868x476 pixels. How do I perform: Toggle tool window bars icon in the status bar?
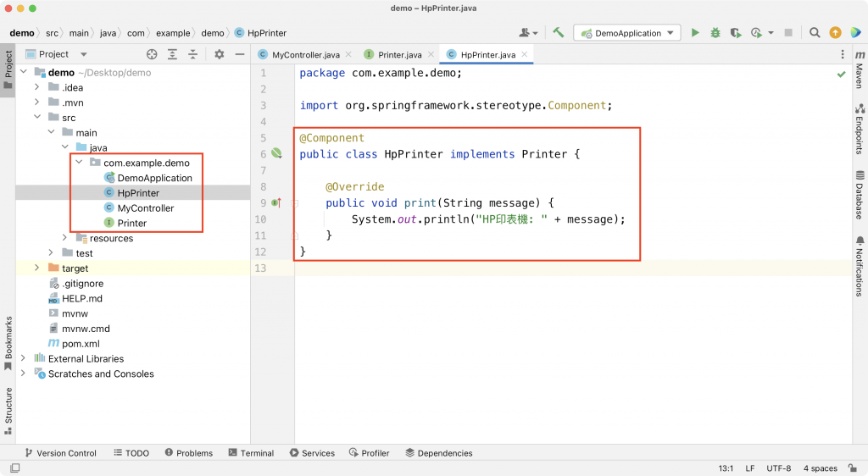(x=15, y=468)
